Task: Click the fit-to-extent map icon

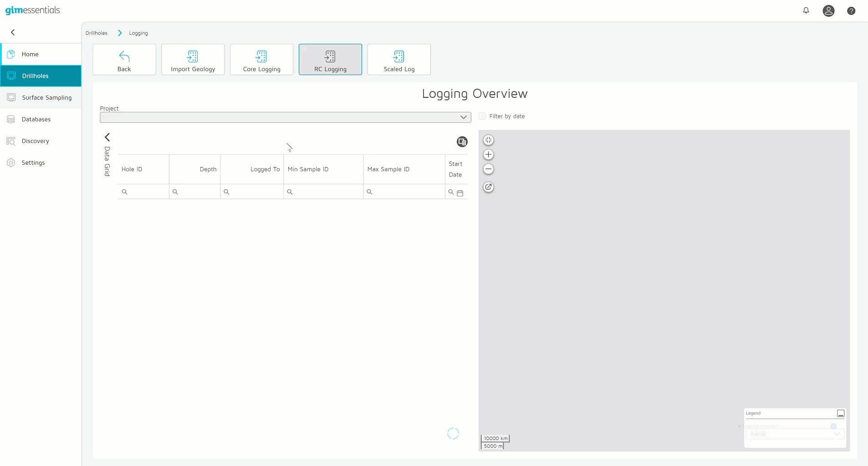Action: click(x=488, y=140)
